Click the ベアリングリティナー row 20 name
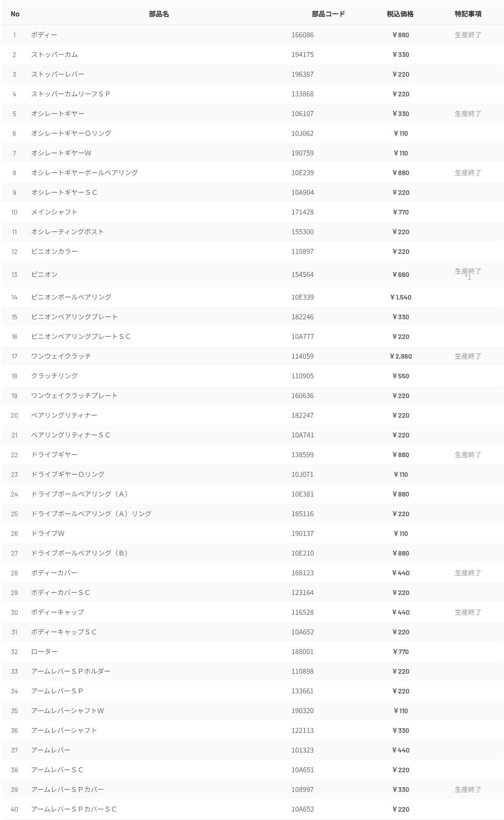The height and width of the screenshot is (820, 504). 64,415
